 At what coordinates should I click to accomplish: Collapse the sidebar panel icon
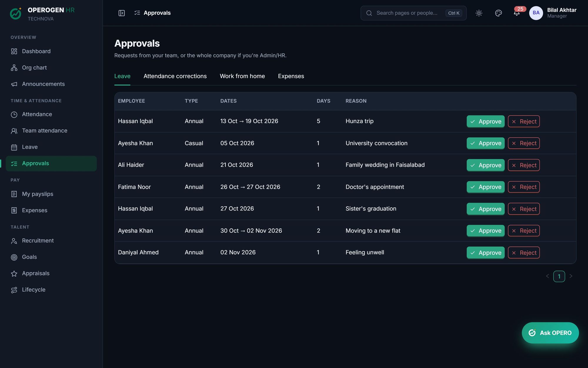[121, 13]
